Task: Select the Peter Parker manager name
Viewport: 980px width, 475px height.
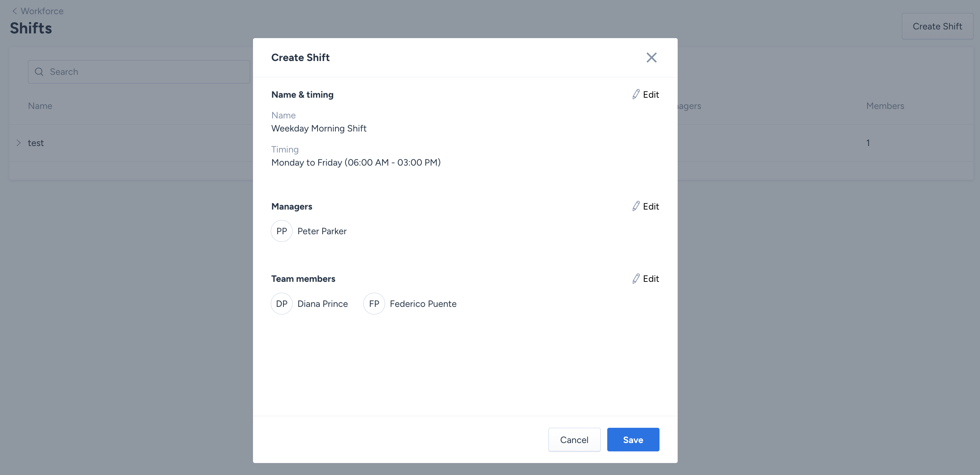Action: pyautogui.click(x=322, y=231)
